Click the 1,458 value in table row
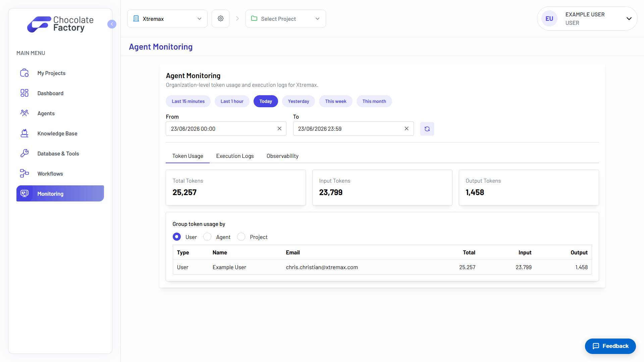The height and width of the screenshot is (362, 644). pyautogui.click(x=582, y=267)
